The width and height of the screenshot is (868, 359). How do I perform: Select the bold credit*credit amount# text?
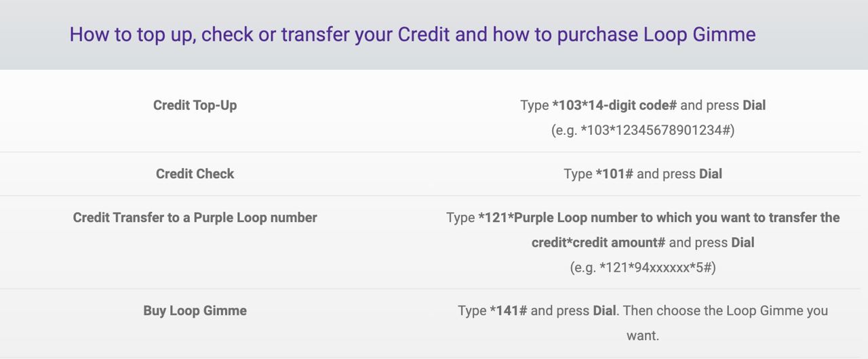pyautogui.click(x=598, y=242)
